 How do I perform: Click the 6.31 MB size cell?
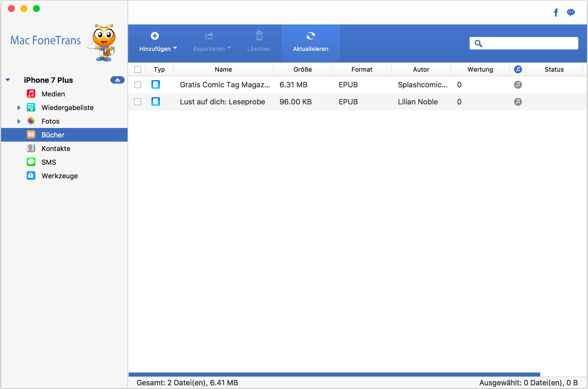[x=293, y=85]
